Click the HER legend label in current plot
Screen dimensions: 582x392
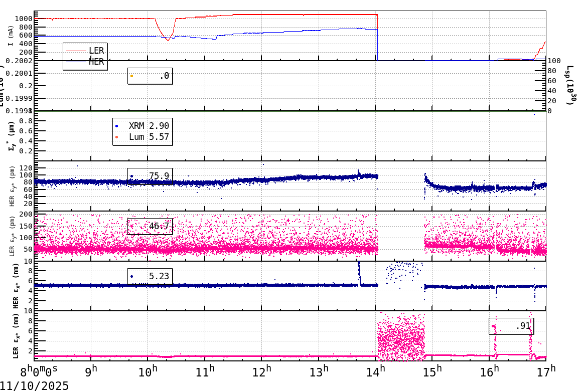pyautogui.click(x=96, y=62)
